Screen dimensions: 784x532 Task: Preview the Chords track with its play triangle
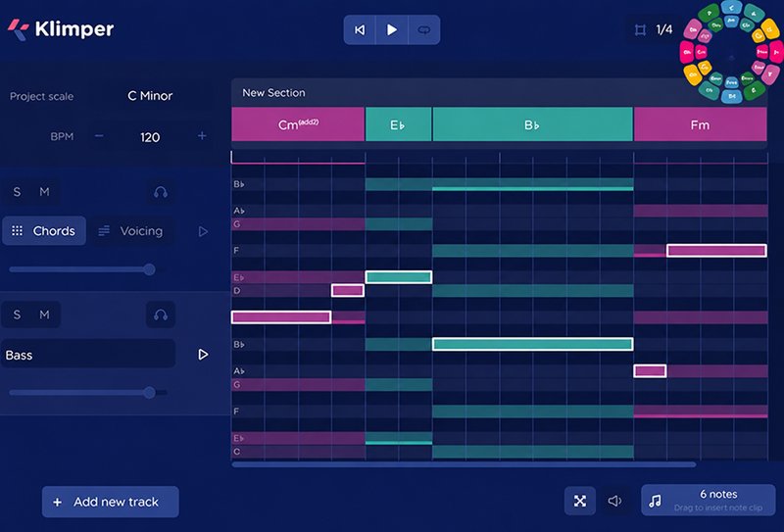[x=203, y=231]
